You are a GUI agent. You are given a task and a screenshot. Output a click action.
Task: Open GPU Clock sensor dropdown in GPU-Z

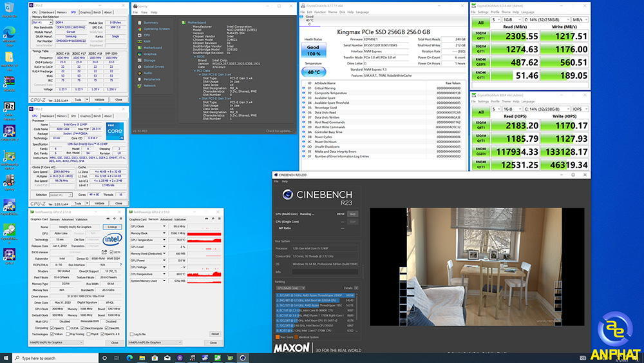click(164, 226)
